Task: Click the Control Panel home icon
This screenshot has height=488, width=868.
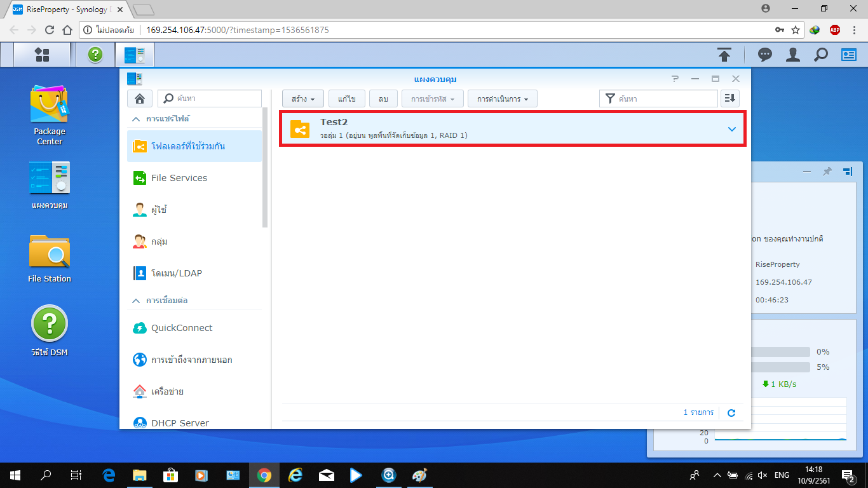Action: 139,98
